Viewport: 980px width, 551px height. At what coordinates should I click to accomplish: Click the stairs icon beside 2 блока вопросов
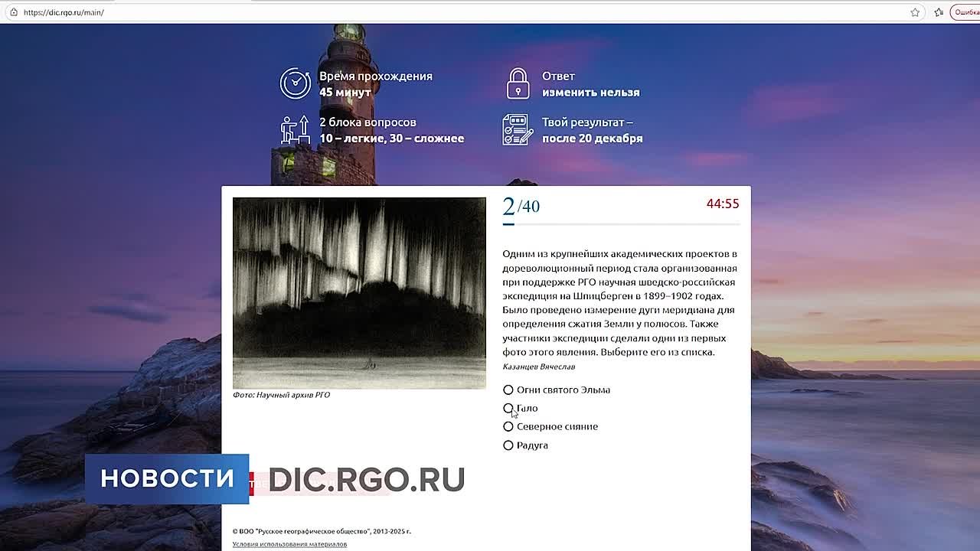[x=295, y=130]
